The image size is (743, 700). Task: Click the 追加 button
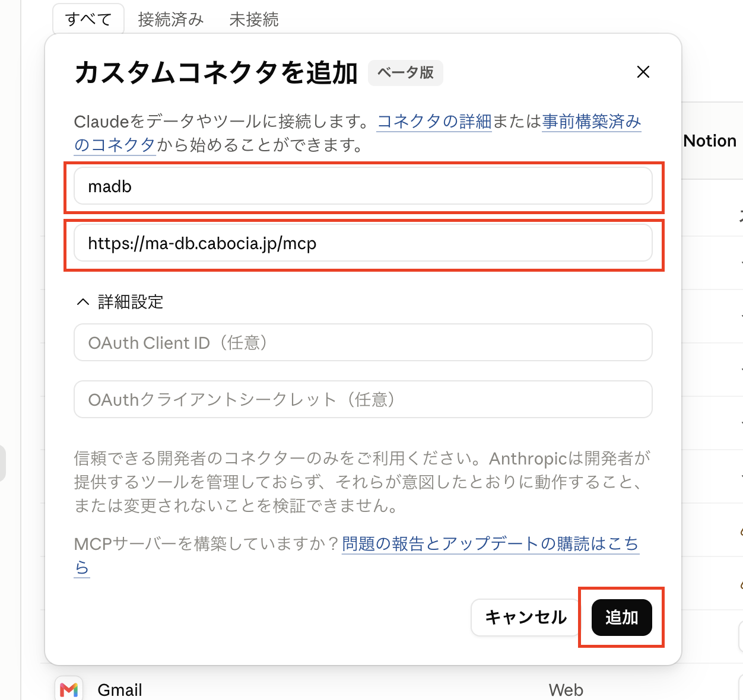point(621,618)
